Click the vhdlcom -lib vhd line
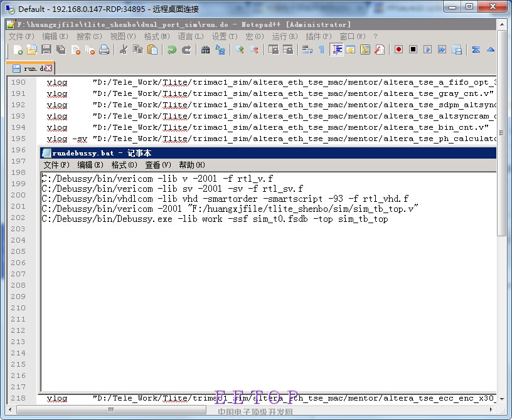Image resolution: width=512 pixels, height=420 pixels. (225, 199)
